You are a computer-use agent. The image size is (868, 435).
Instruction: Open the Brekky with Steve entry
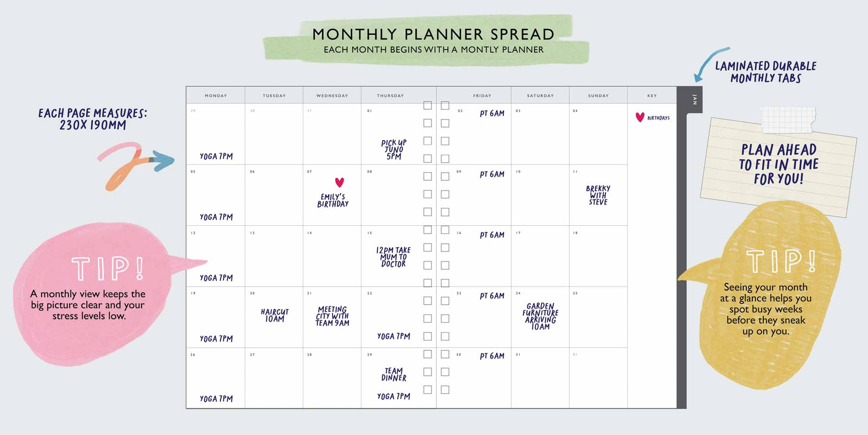click(598, 196)
